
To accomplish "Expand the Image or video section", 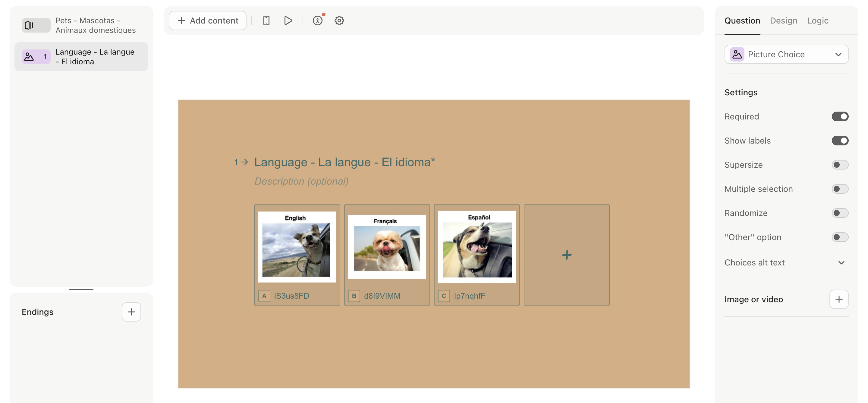I will [x=839, y=299].
